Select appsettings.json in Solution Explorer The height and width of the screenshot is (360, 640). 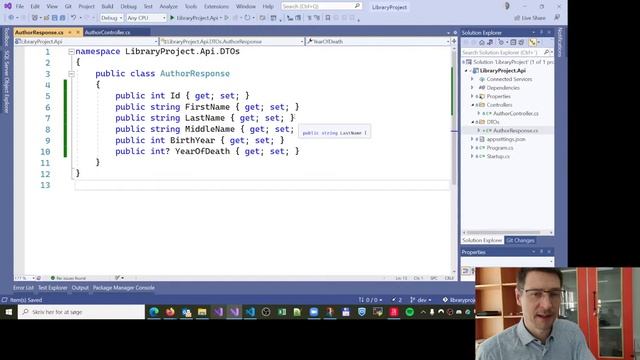506,139
